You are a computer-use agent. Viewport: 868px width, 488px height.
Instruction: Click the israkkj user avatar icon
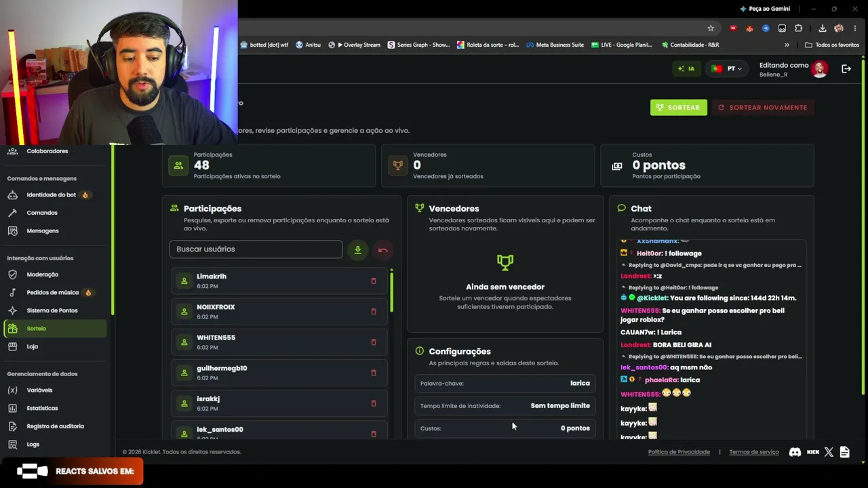[184, 403]
